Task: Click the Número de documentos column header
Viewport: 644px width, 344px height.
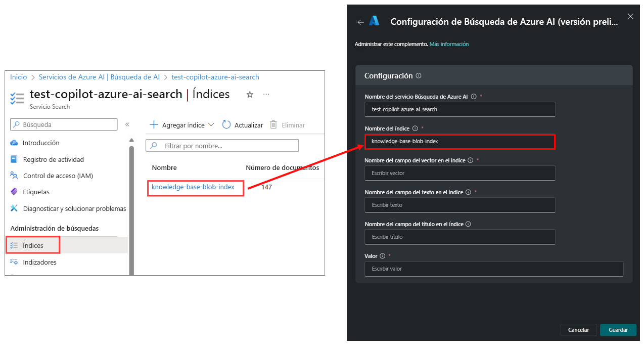Action: pos(283,167)
